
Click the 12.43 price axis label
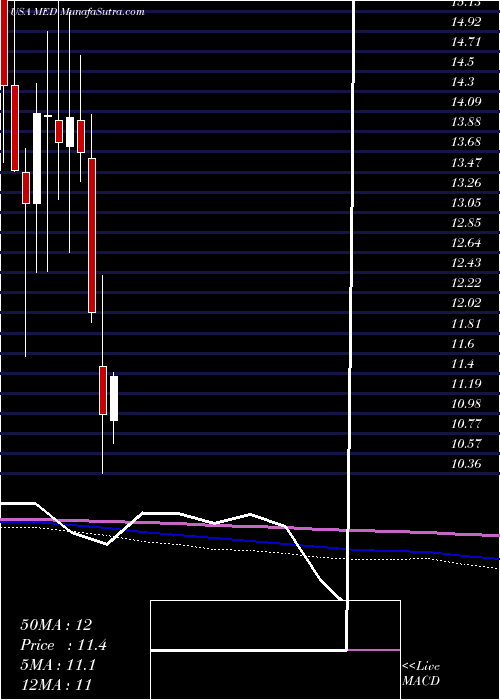(467, 263)
